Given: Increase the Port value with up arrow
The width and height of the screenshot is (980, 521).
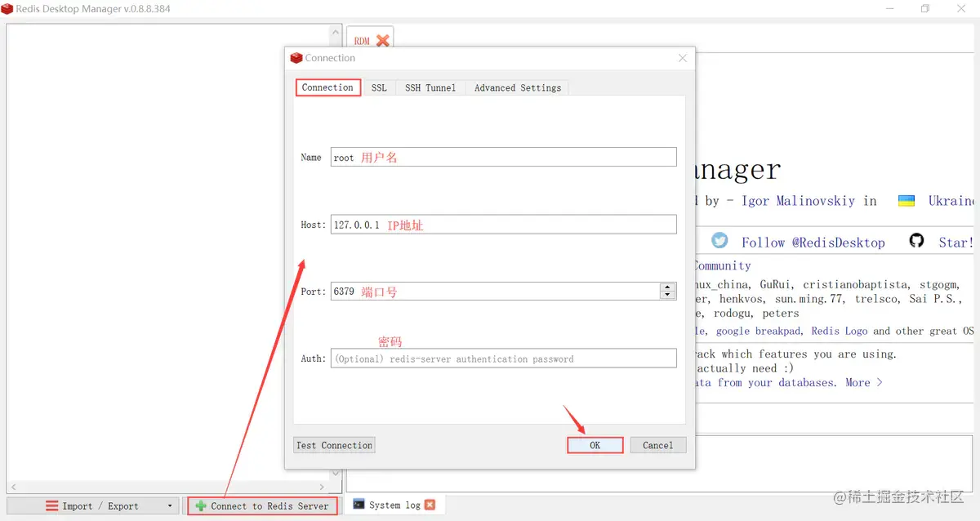Looking at the screenshot, I should [668, 287].
